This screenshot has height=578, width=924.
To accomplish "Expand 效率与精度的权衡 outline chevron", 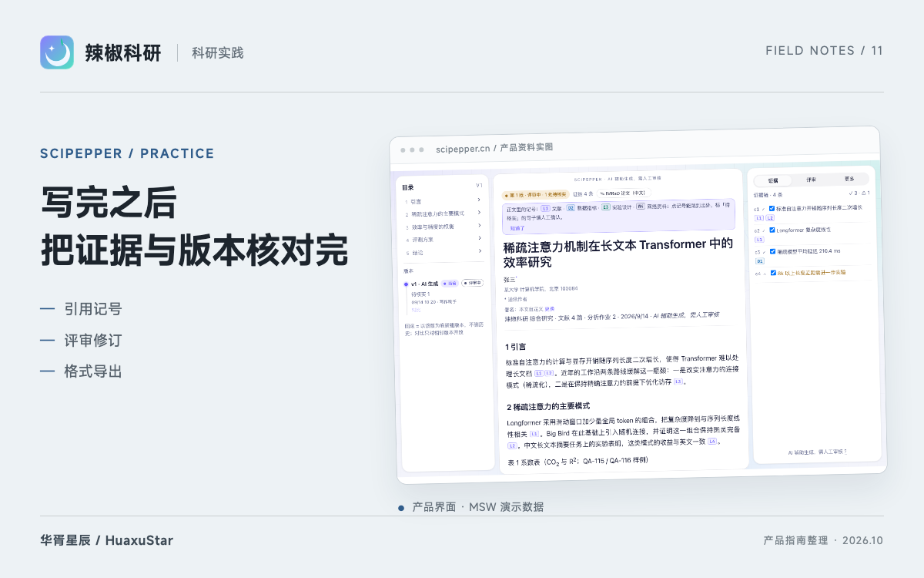I will click(479, 225).
